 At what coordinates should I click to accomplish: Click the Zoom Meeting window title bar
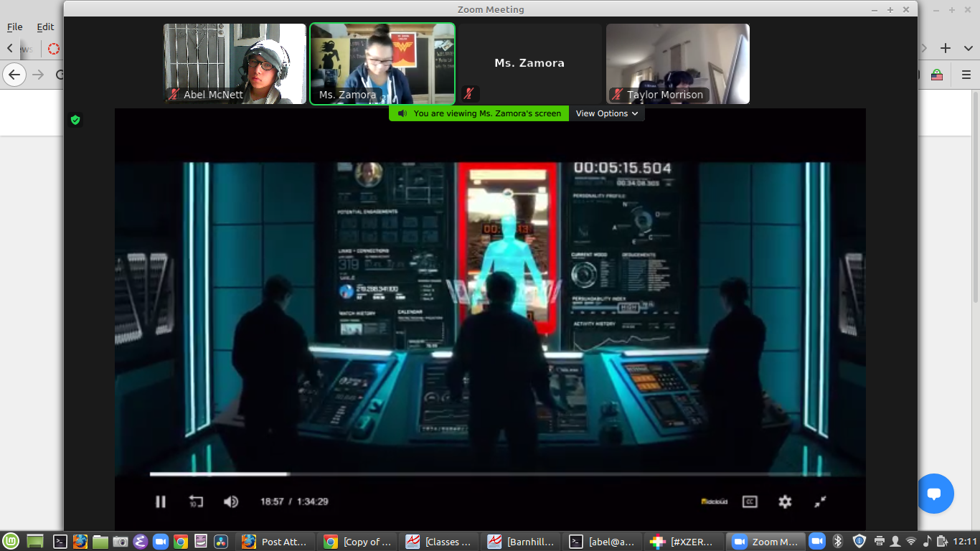click(x=491, y=9)
